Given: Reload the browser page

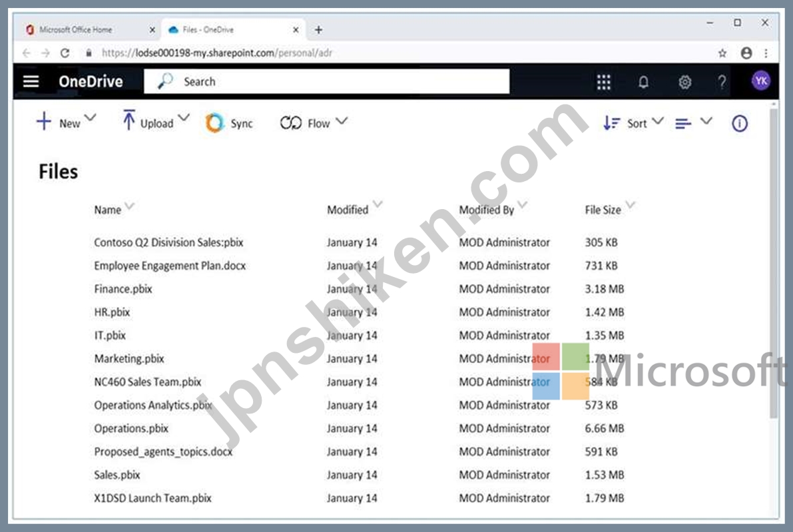Looking at the screenshot, I should (x=65, y=53).
